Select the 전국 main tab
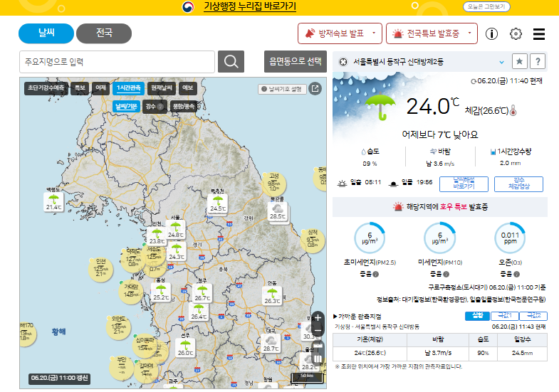This screenshot has height=392, width=559. (x=104, y=33)
